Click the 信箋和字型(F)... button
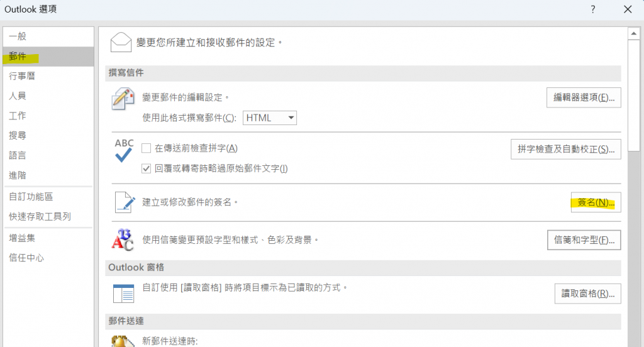644x347 pixels. coord(584,240)
